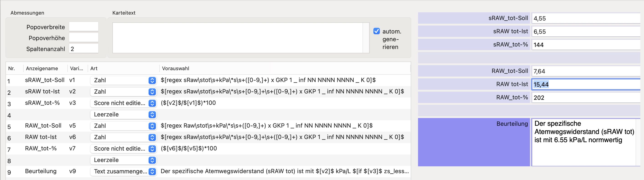Click the Spaltenanzahl field showing 2

pyautogui.click(x=84, y=49)
